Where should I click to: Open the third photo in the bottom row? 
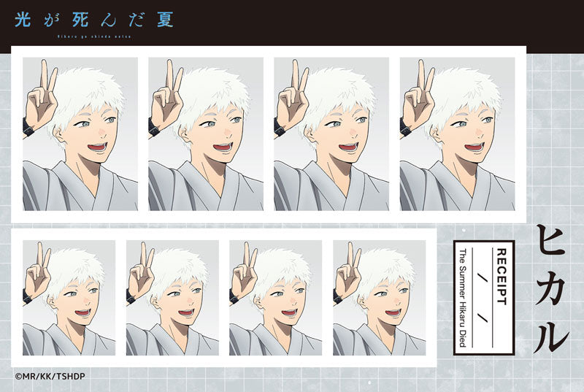point(275,298)
